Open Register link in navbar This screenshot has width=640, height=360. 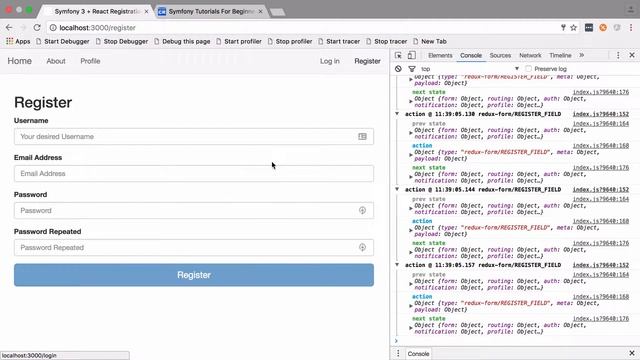[x=367, y=61]
